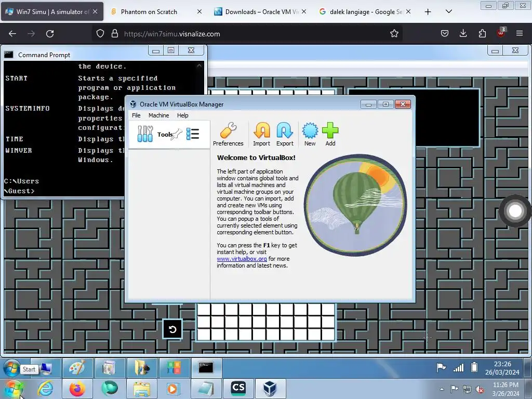The width and height of the screenshot is (532, 399).
Task: Click the restart arrow button in game window
Action: pyautogui.click(x=172, y=329)
